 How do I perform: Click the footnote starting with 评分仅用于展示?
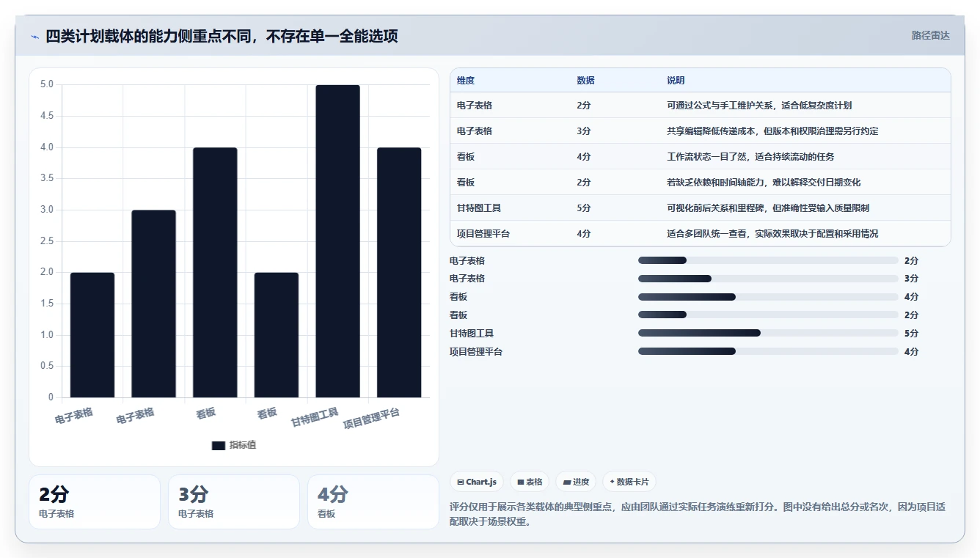pos(698,514)
